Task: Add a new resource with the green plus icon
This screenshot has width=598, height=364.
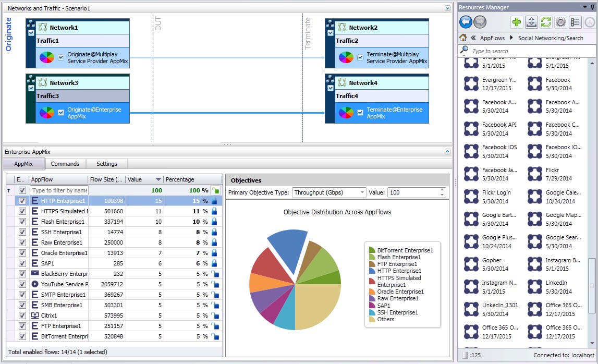Action: point(516,22)
